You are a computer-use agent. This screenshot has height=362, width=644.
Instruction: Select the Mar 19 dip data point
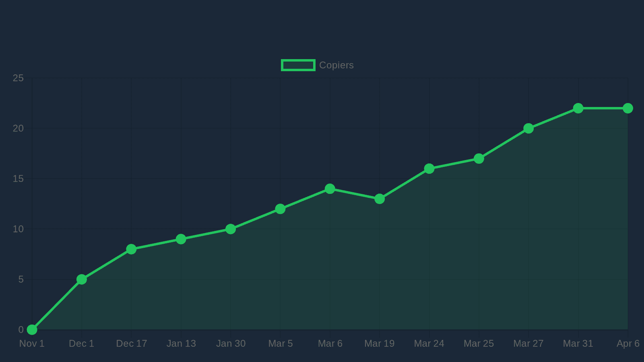(x=380, y=199)
